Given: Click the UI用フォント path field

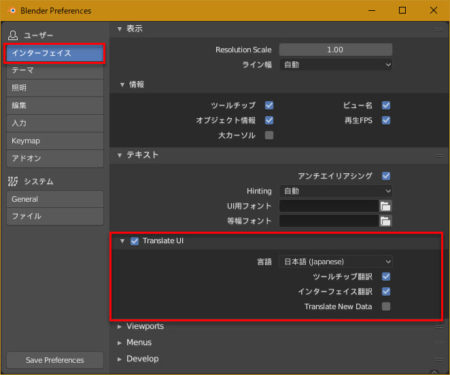Looking at the screenshot, I should tap(329, 206).
